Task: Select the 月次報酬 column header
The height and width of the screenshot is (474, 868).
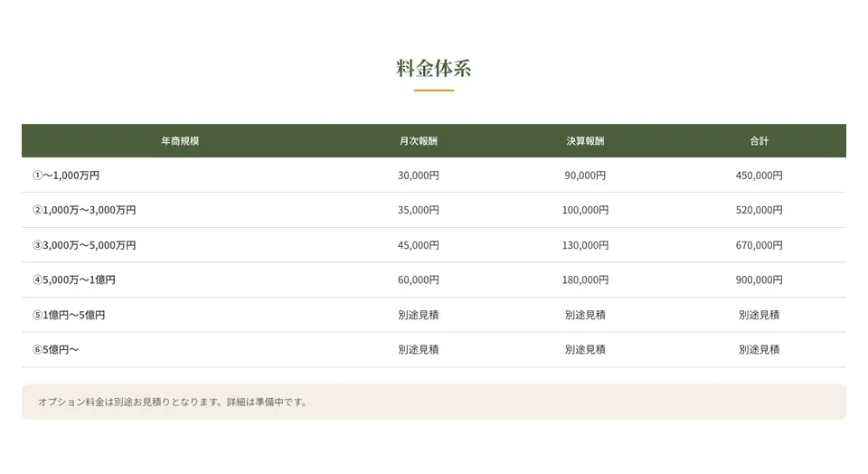Action: 419,140
